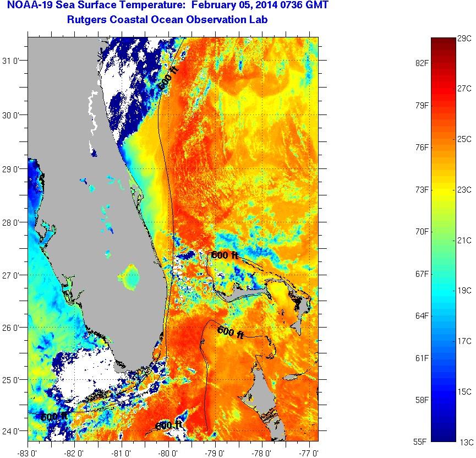Click the 82F temperature label
This screenshot has width=476, height=458.
click(422, 63)
